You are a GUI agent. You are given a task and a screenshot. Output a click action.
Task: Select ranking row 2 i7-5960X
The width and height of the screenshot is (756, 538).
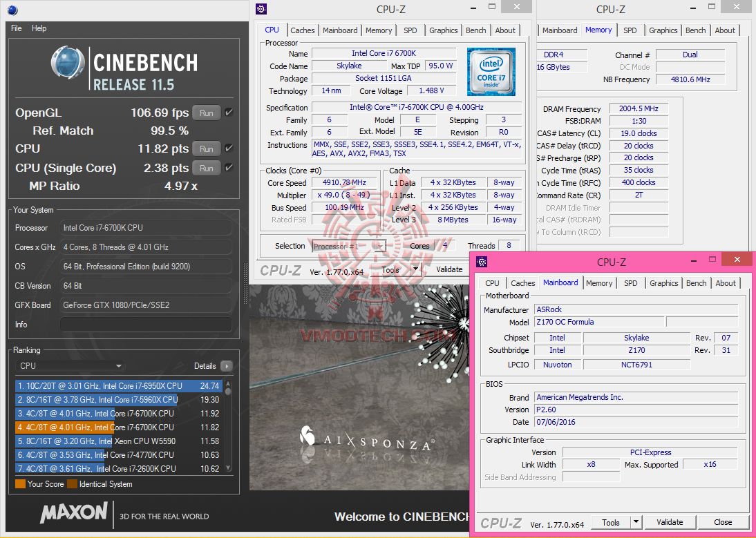pyautogui.click(x=118, y=400)
